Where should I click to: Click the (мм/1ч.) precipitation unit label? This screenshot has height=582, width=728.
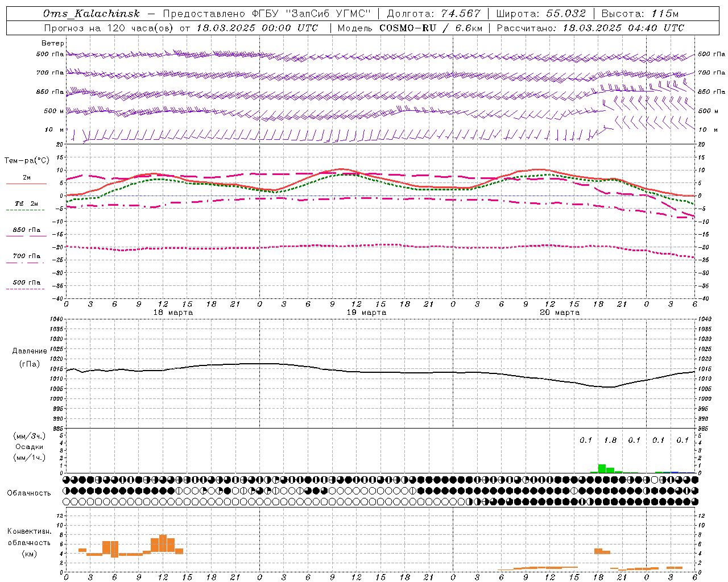coord(30,458)
